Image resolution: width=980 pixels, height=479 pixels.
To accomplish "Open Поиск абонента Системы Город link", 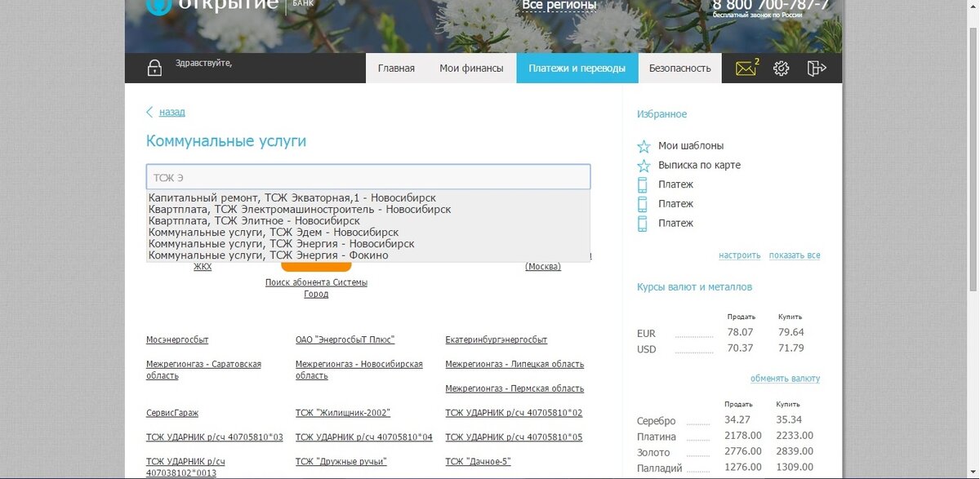I will click(316, 288).
